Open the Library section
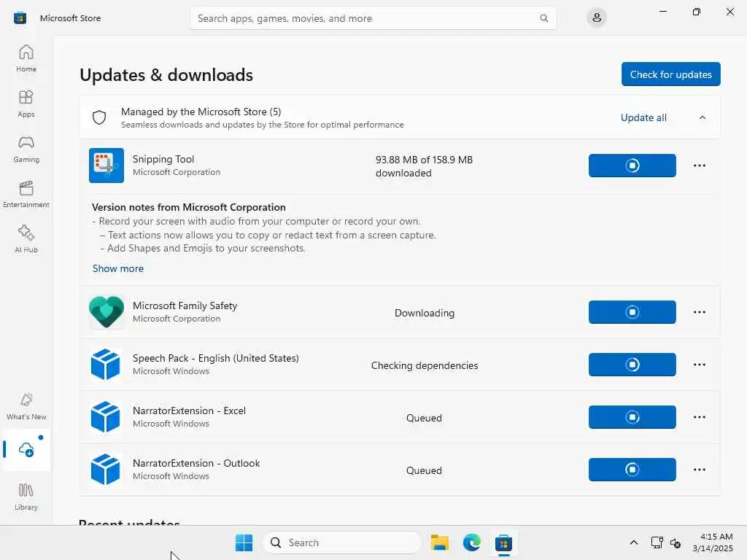The width and height of the screenshot is (747, 560). point(26,497)
